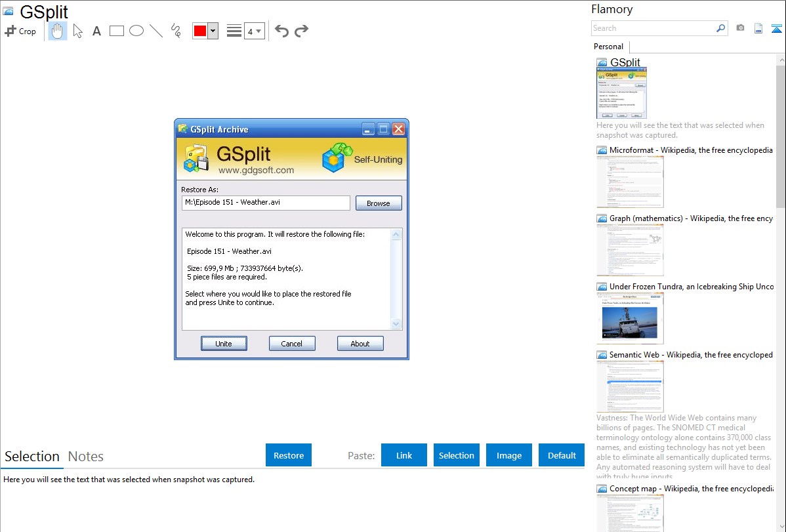
Task: Click the Concept map - Wikipedia title
Action: (692, 488)
